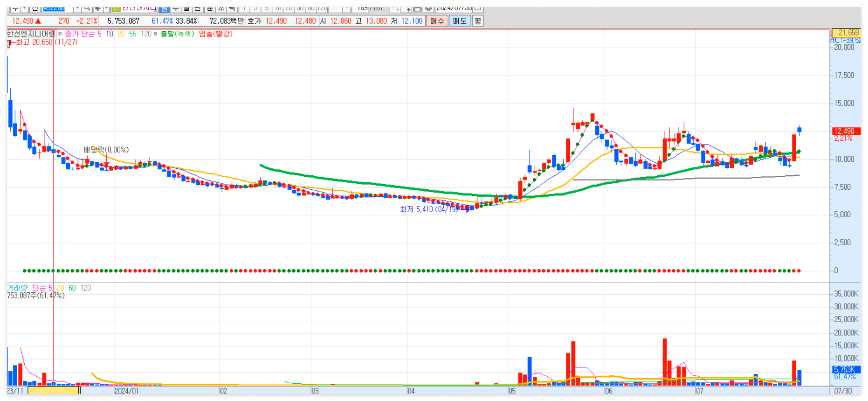This screenshot has width=868, height=401.
Task: Select the low price 12,100
Action: pyautogui.click(x=412, y=21)
